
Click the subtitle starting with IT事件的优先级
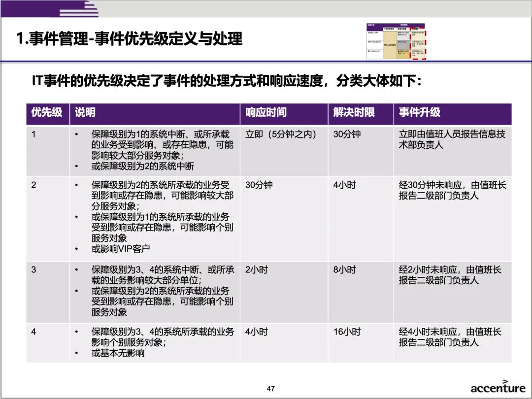click(x=227, y=81)
